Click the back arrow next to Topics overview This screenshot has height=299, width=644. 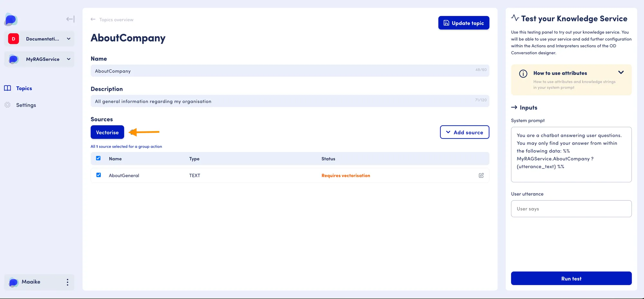93,19
